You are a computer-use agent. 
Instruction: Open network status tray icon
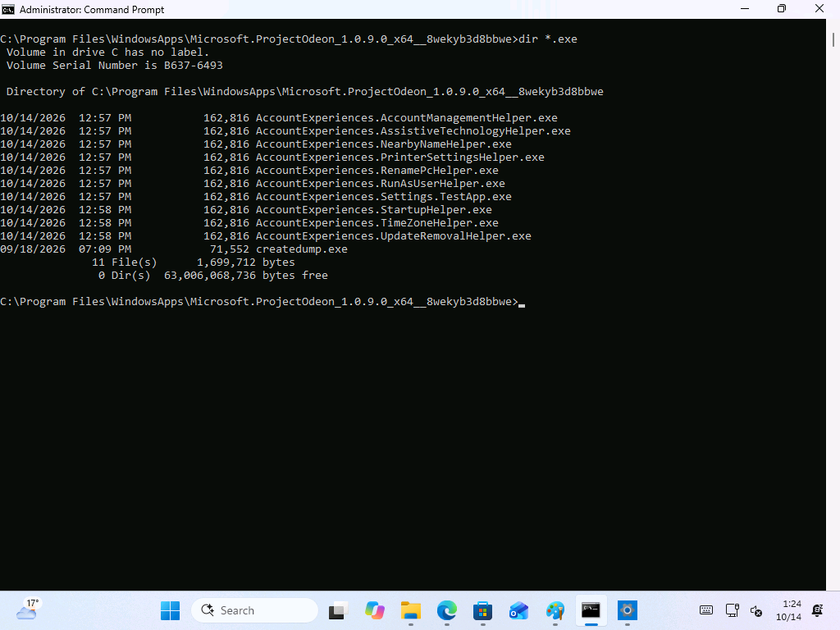(732, 610)
